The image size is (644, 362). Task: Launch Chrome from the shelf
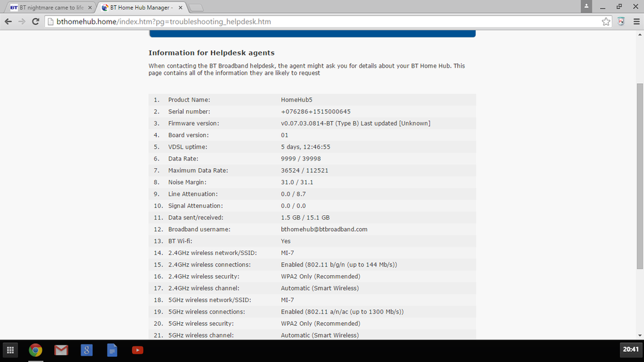coord(35,350)
